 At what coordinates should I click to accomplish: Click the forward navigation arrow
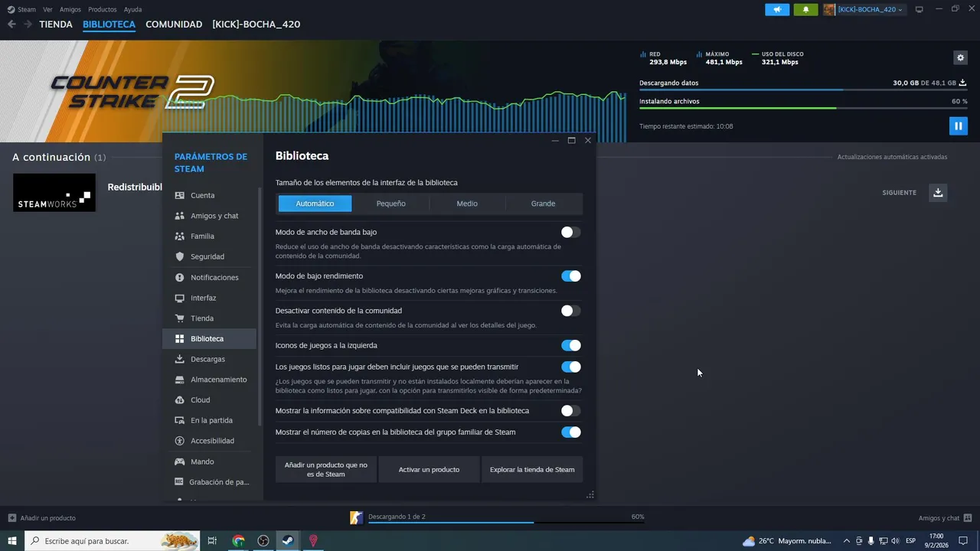[28, 24]
